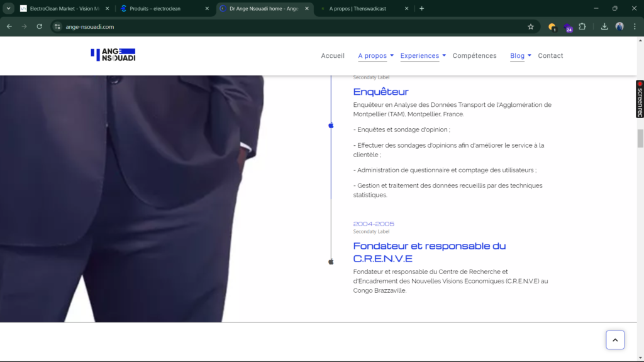This screenshot has width=644, height=362.
Task: Close the Produits – electroclean tab
Action: tap(207, 9)
